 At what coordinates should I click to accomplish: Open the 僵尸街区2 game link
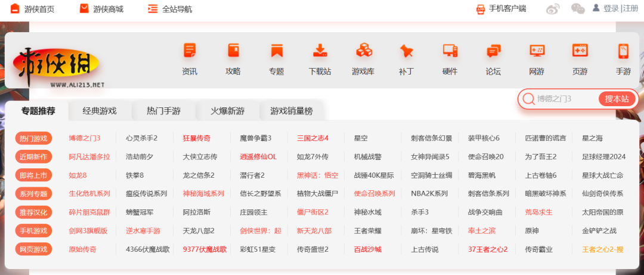(312, 212)
